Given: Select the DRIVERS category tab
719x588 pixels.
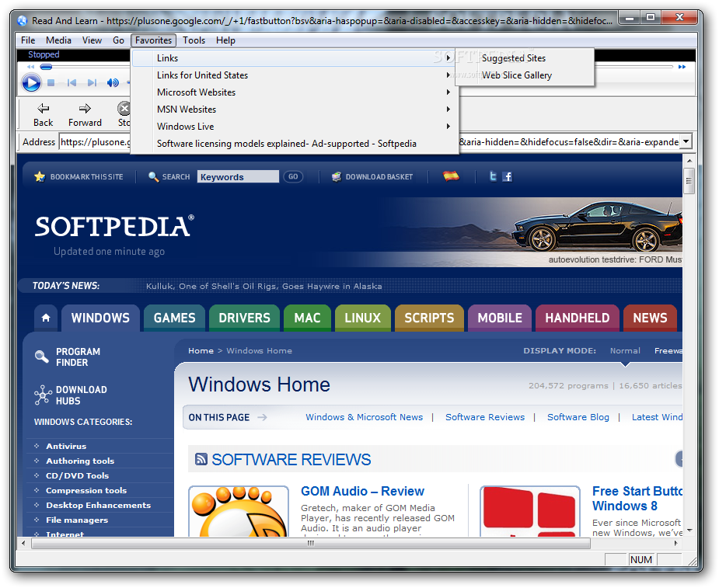Looking at the screenshot, I should click(244, 318).
